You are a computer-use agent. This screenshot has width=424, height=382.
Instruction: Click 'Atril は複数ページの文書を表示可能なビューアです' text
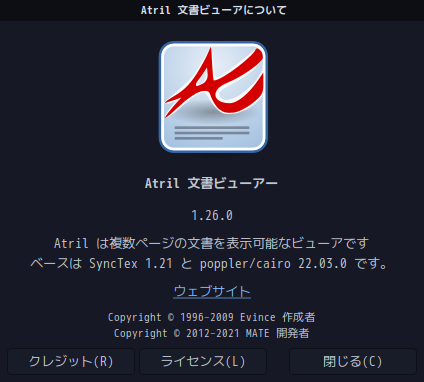click(x=212, y=243)
